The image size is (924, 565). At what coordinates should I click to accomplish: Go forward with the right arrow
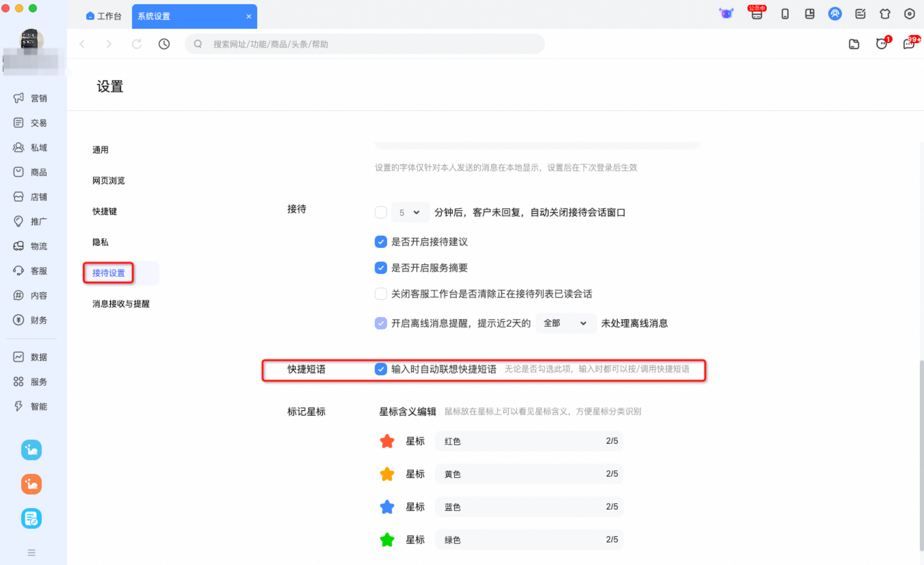click(x=109, y=44)
